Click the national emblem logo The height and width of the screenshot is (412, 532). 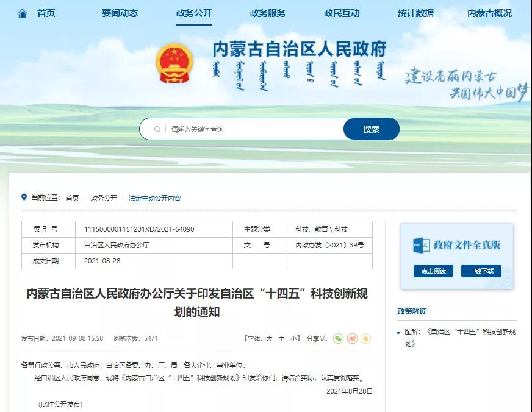174,63
